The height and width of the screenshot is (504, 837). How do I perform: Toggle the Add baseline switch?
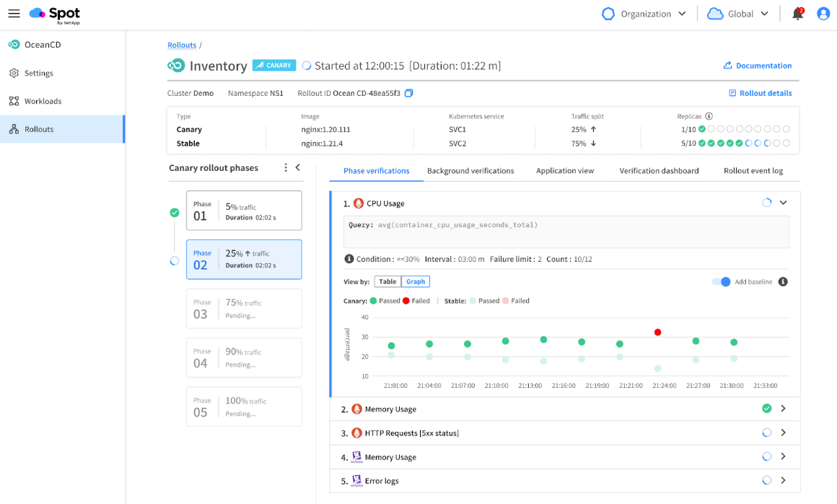pyautogui.click(x=722, y=282)
